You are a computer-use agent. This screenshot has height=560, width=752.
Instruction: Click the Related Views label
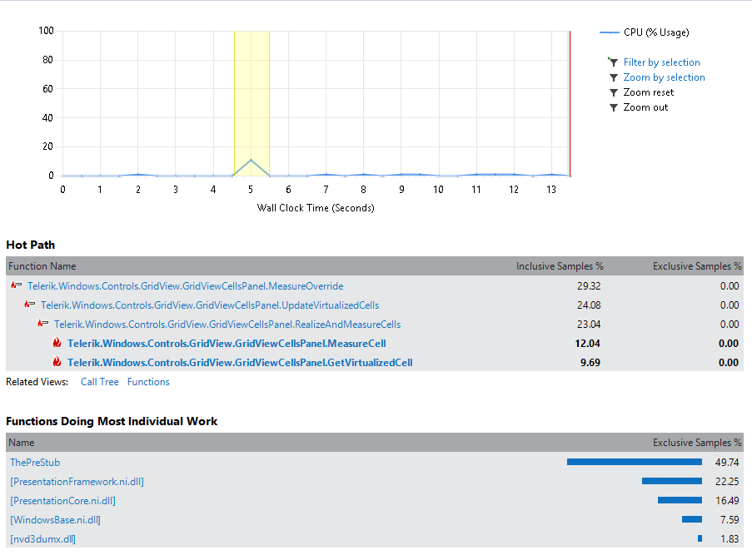pos(37,382)
